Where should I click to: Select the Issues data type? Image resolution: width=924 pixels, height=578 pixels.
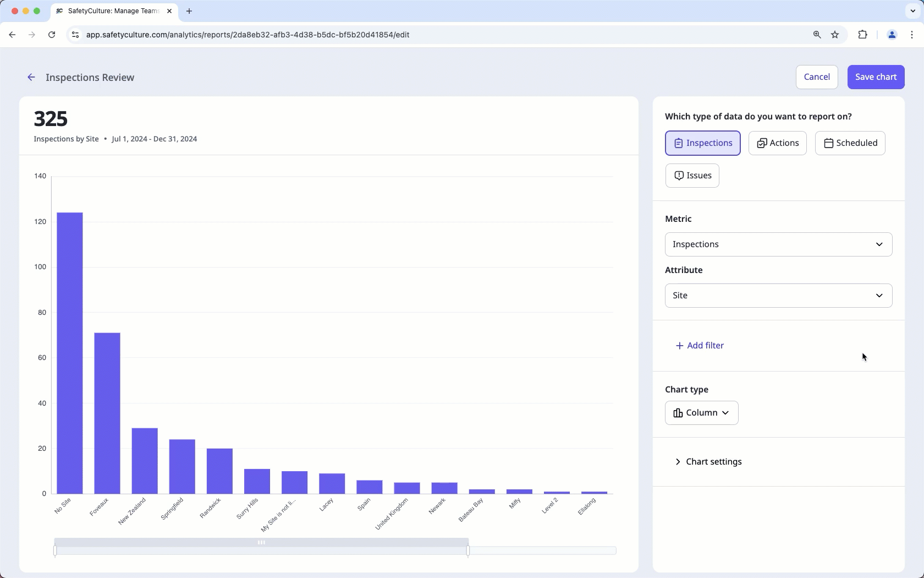tap(692, 176)
